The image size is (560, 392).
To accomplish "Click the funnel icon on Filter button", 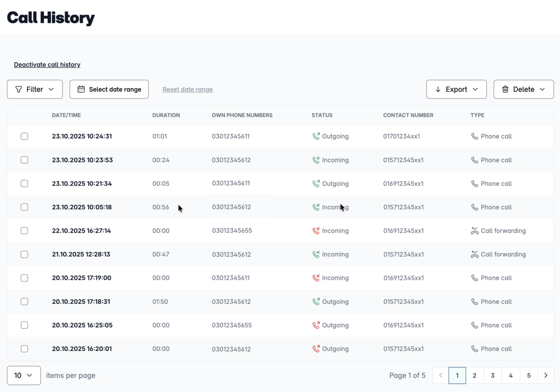I will pos(19,89).
